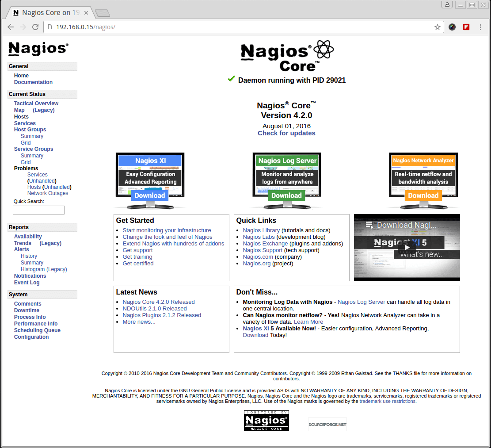This screenshot has width=491, height=448.
Task: Open Documentation in the sidebar
Action: point(33,82)
